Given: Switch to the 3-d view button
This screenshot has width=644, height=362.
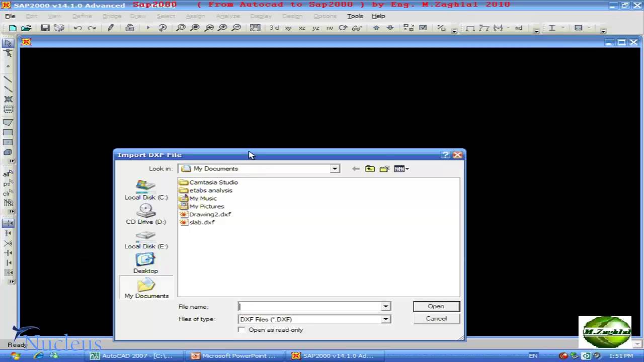Looking at the screenshot, I should tap(274, 28).
